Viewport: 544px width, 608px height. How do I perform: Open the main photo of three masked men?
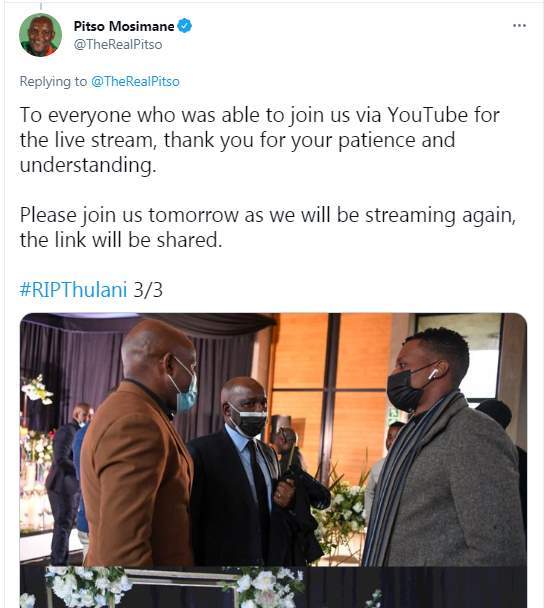tap(273, 439)
